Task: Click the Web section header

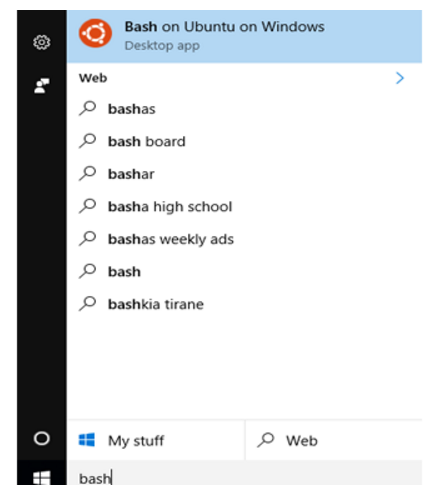Action: point(93,78)
